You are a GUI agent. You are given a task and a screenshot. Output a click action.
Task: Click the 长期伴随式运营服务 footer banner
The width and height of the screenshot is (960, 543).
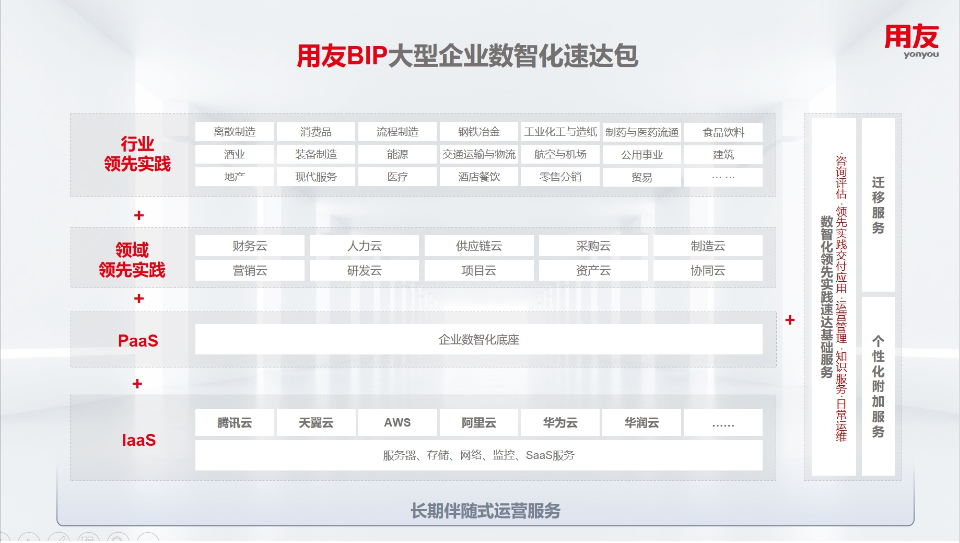[485, 511]
